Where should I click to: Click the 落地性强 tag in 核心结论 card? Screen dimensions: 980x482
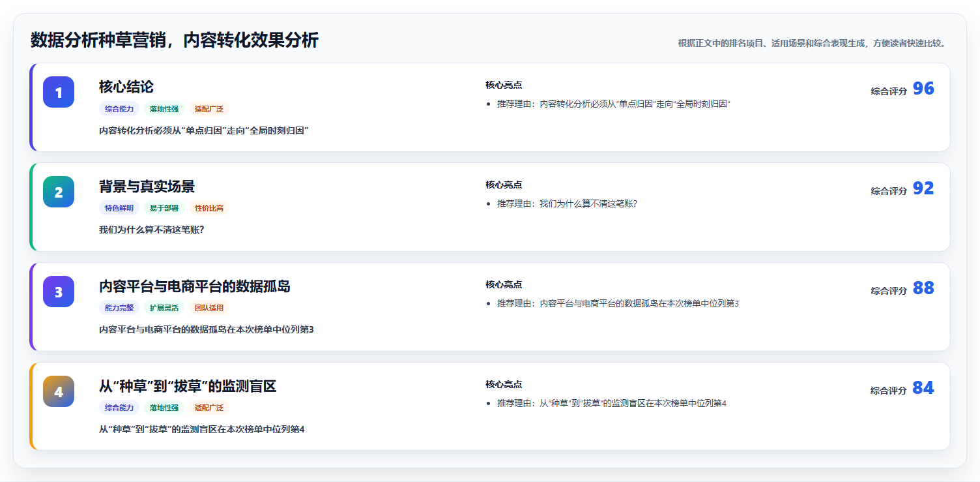pyautogui.click(x=164, y=109)
